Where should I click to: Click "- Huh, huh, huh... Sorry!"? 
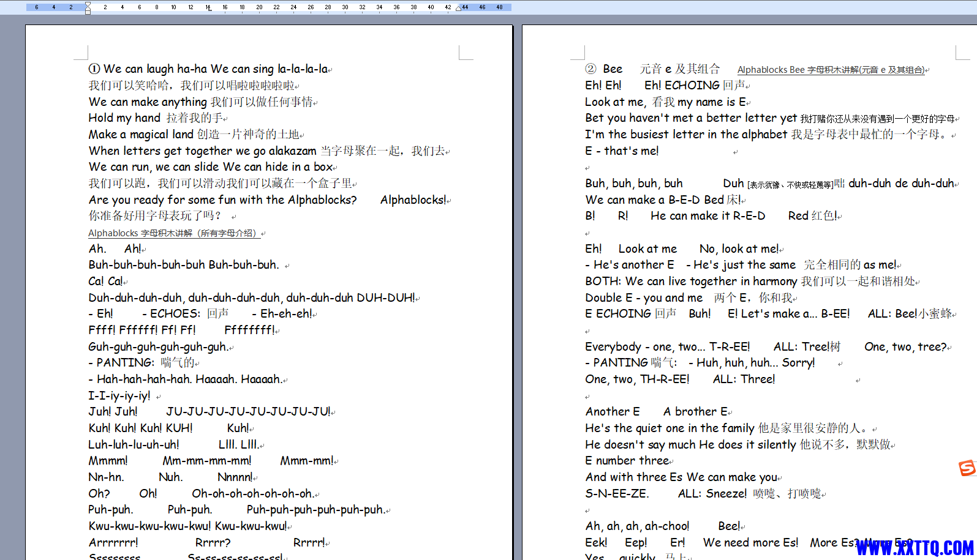click(x=752, y=362)
